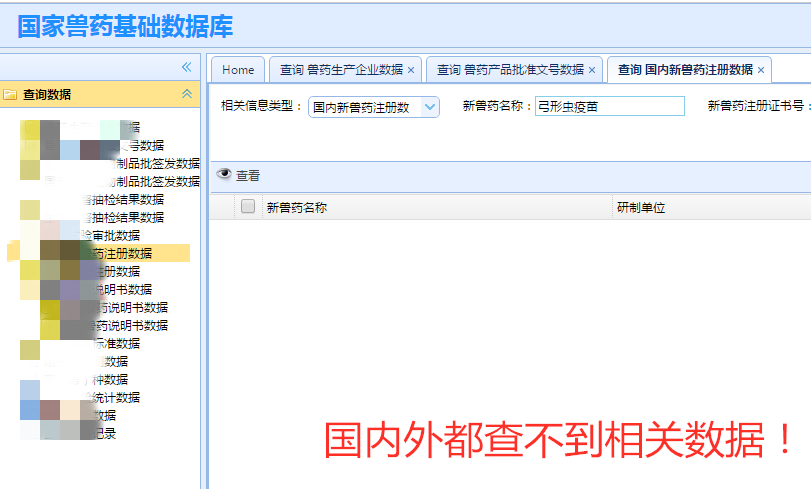Viewport: 811px width, 489px height.
Task: Close the 查询 国内新兽药注册数据 tab
Action: tap(761, 70)
